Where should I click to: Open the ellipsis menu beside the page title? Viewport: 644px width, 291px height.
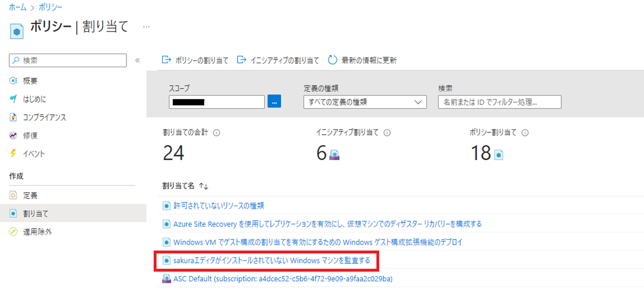coord(146,27)
